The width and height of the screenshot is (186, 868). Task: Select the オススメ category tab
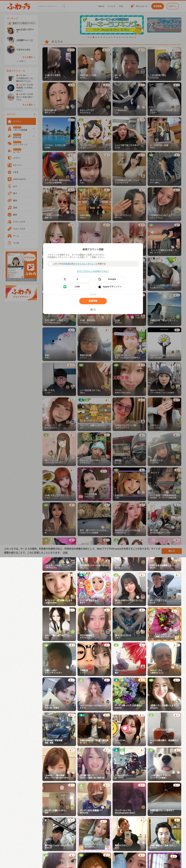click(x=21, y=121)
